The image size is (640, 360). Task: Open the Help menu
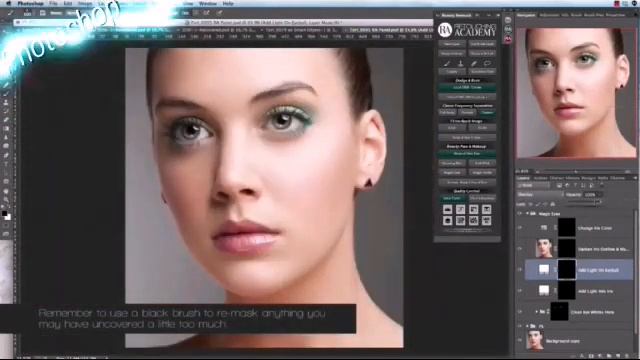click(228, 3)
